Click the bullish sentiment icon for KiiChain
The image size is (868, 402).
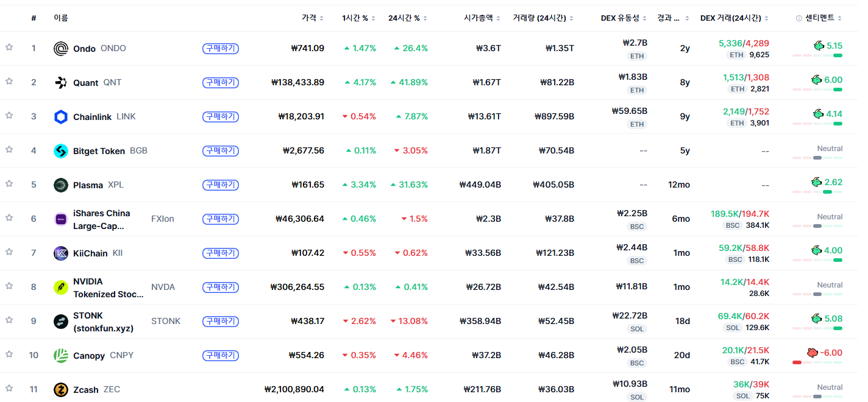tap(816, 250)
